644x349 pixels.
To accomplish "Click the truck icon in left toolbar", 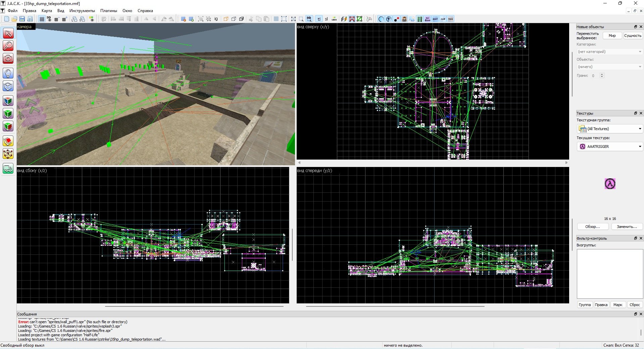I will pyautogui.click(x=8, y=168).
